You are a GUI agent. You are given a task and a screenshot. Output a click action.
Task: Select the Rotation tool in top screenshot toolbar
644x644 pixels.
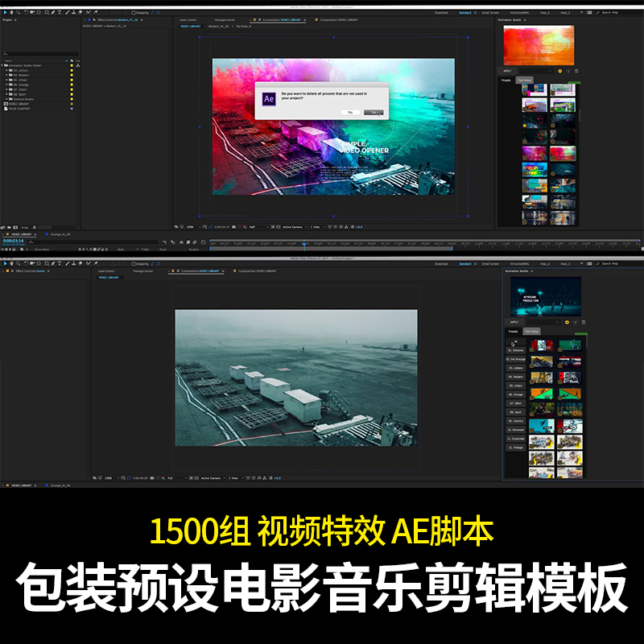(26, 13)
